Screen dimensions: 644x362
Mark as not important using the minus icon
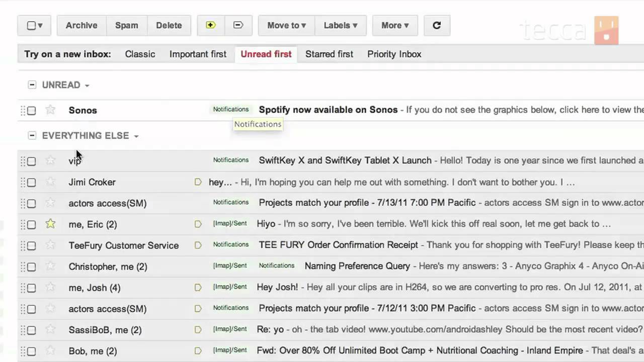point(238,25)
